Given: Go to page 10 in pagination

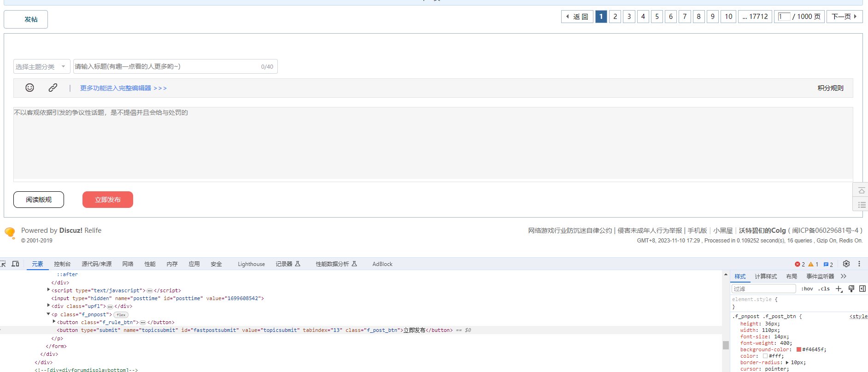Looking at the screenshot, I should point(728,17).
